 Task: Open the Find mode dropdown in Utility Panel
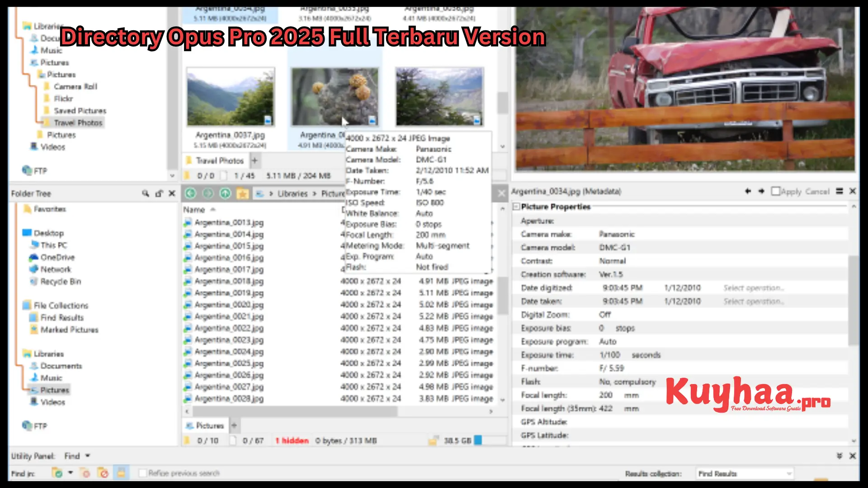[87, 456]
